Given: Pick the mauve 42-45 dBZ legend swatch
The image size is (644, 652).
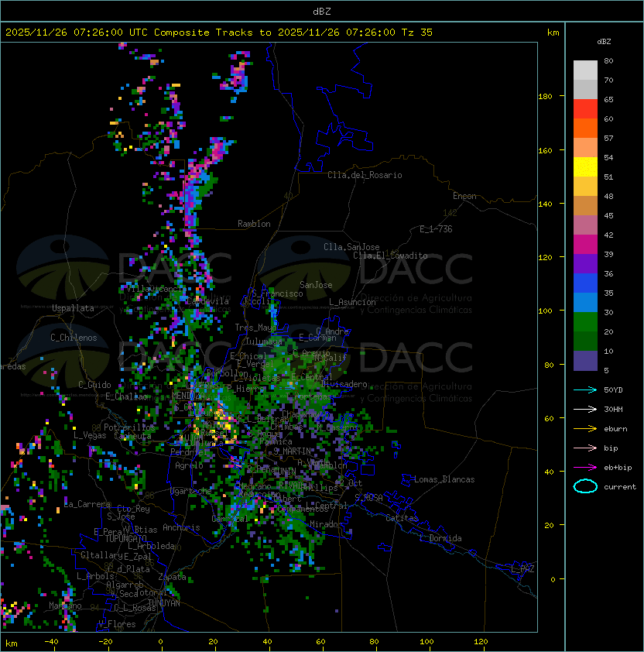Looking at the screenshot, I should 585,225.
